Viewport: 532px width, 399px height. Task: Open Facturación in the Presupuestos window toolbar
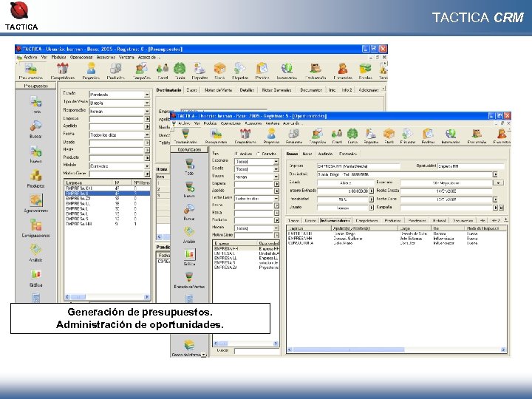pyautogui.click(x=316, y=71)
